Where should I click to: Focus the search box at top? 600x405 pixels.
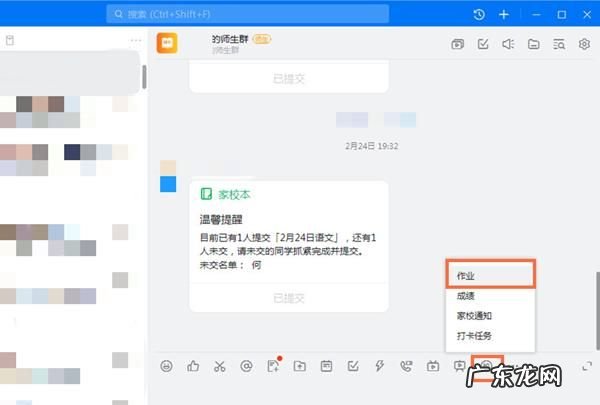pyautogui.click(x=248, y=14)
